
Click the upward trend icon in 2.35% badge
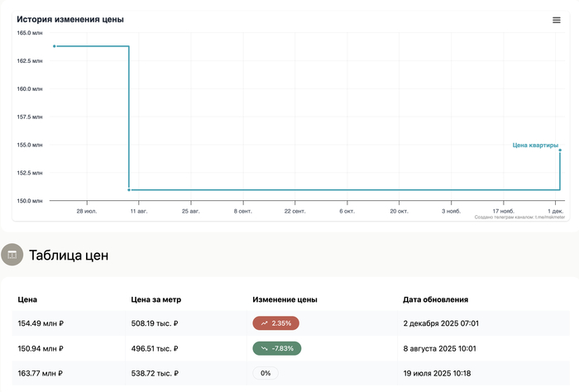(264, 323)
